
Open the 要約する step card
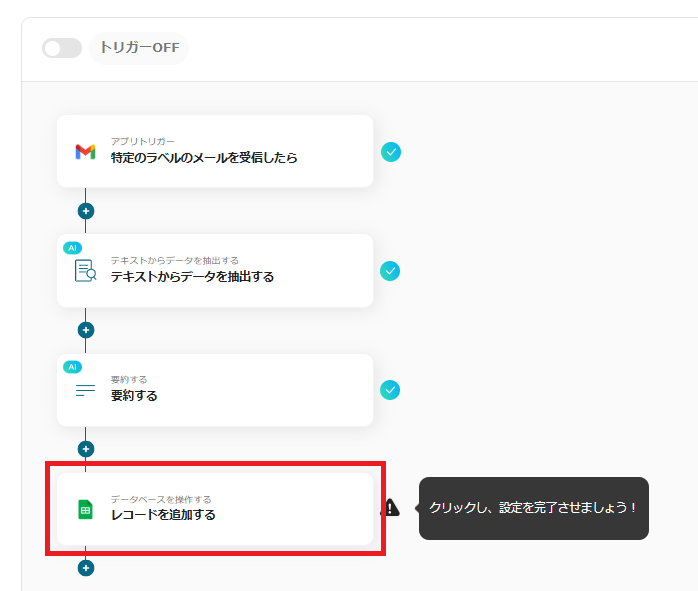[x=215, y=390]
